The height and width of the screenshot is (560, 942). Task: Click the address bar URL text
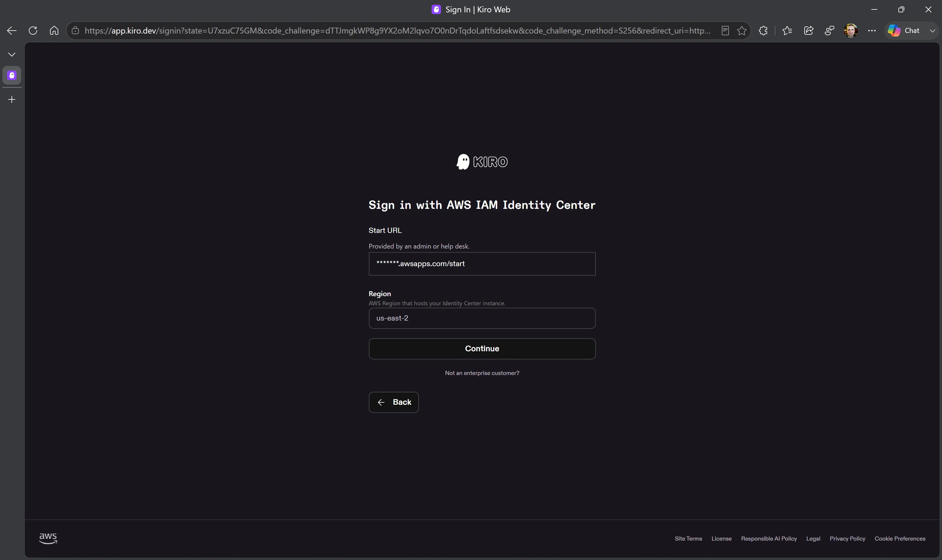pyautogui.click(x=397, y=31)
